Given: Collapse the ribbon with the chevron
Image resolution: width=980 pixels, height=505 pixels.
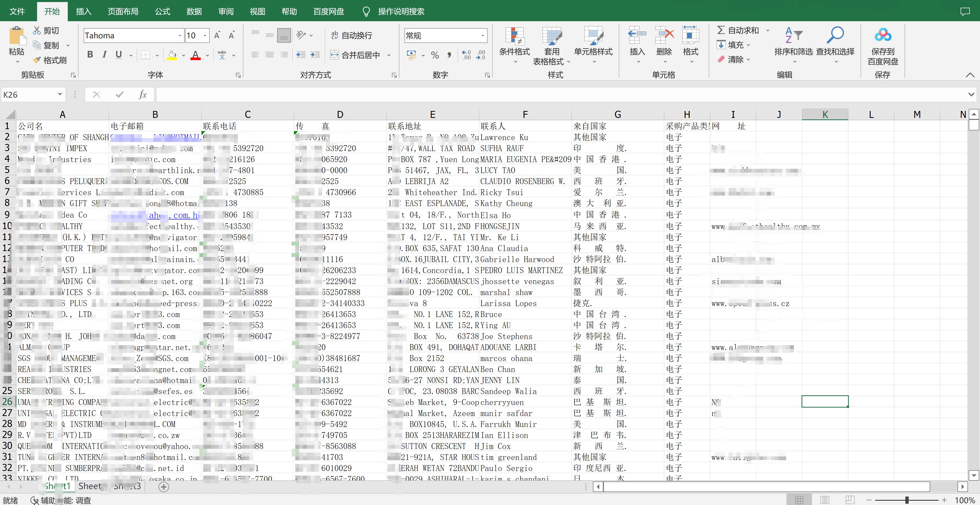Looking at the screenshot, I should coord(970,75).
